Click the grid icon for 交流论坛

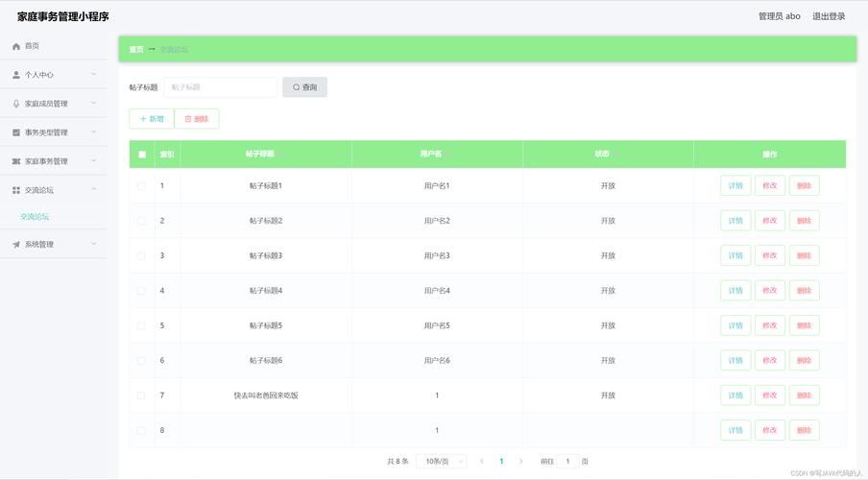16,190
